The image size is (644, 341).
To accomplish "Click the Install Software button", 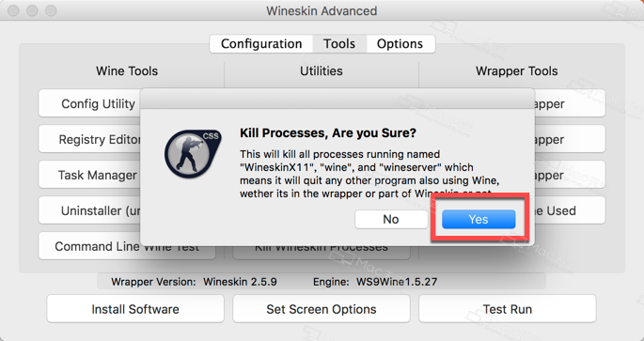I will (135, 309).
